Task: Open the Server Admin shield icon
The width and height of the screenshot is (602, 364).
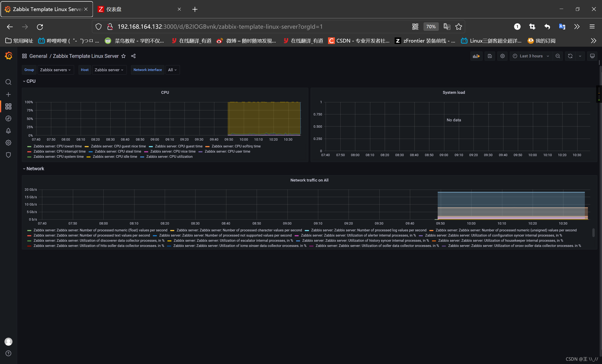Action: click(8, 155)
